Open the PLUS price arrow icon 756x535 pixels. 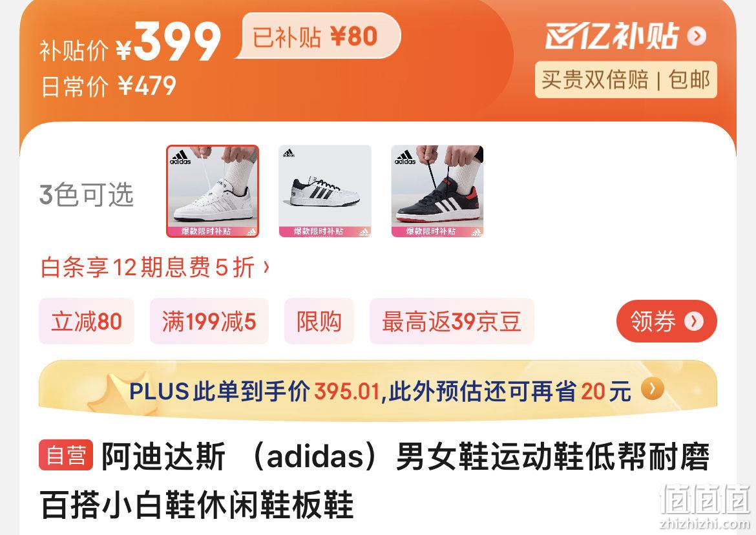[653, 388]
